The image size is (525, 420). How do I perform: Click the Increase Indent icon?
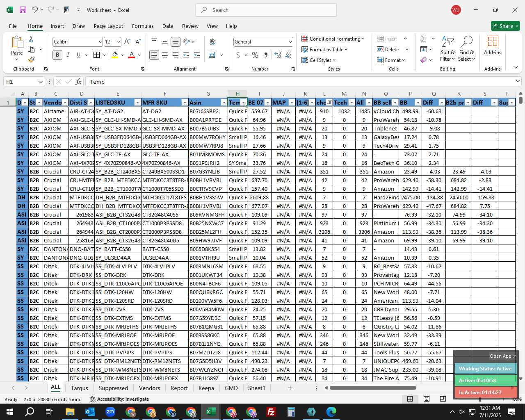coord(197,55)
